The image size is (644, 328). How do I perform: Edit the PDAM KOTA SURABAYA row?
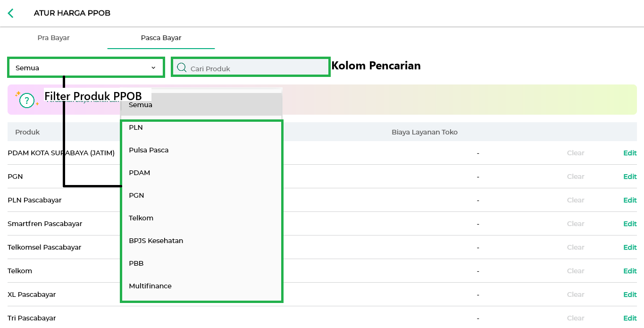click(x=630, y=153)
